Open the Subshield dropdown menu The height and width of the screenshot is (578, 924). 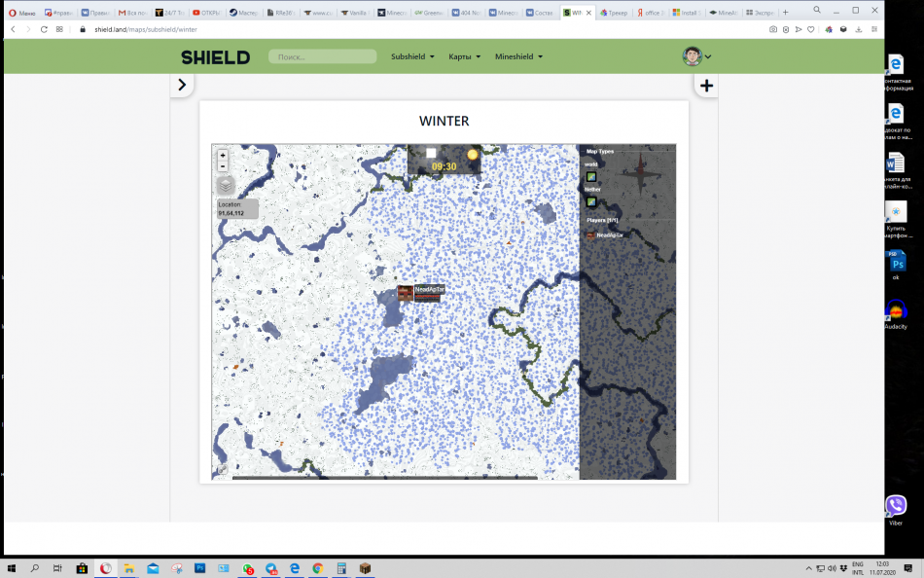pos(412,56)
